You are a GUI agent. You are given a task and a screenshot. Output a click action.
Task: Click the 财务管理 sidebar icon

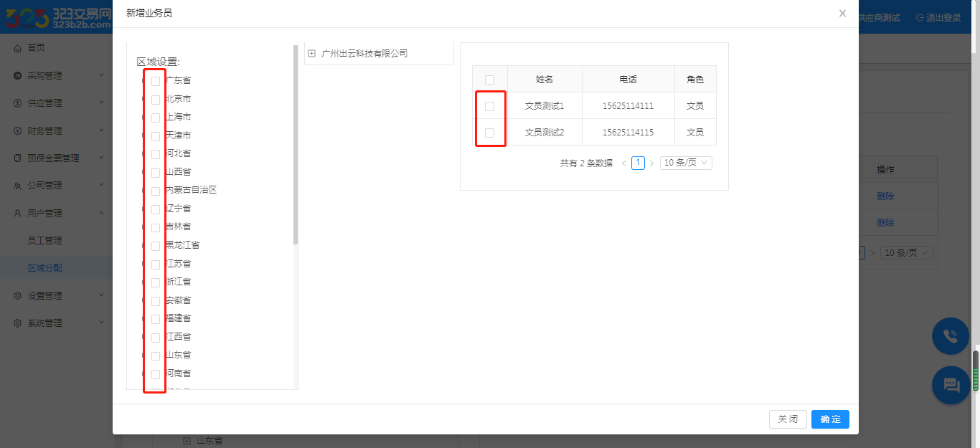17,131
